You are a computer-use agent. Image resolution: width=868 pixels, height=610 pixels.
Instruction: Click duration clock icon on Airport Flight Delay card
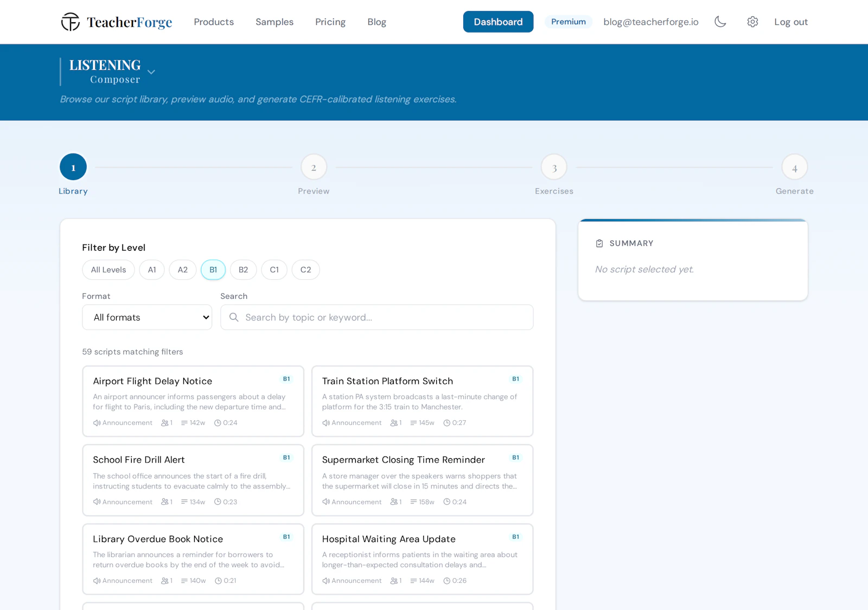coord(218,423)
